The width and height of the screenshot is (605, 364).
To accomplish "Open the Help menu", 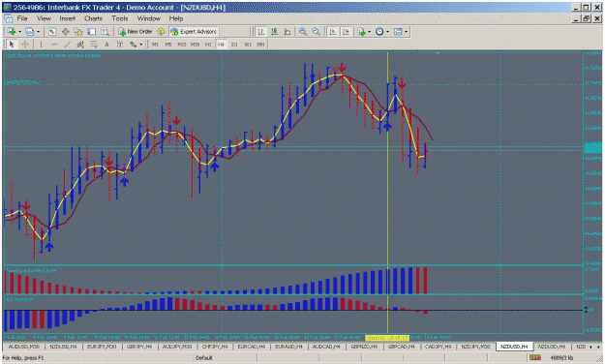I will coord(176,18).
